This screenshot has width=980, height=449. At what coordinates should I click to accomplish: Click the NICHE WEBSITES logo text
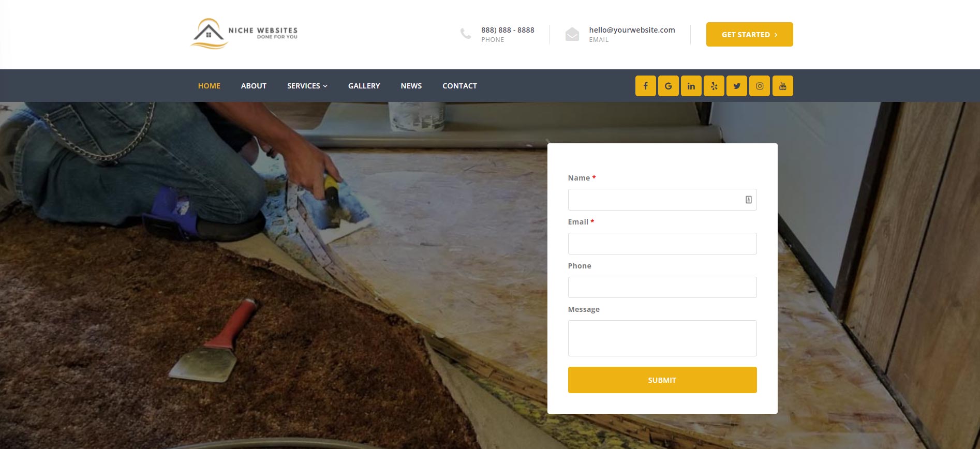263,31
